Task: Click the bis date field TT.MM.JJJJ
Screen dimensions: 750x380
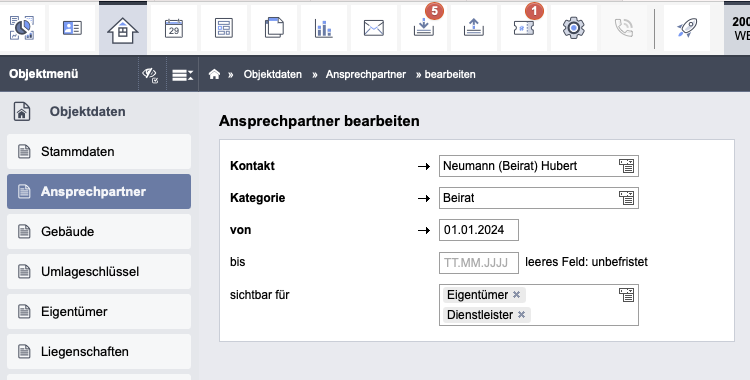Action: pos(479,262)
